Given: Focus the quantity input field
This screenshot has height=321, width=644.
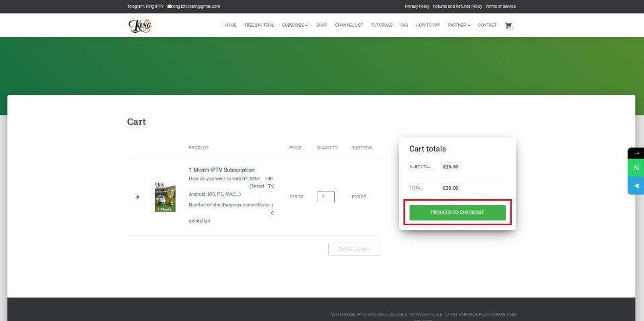Looking at the screenshot, I should click(326, 197).
